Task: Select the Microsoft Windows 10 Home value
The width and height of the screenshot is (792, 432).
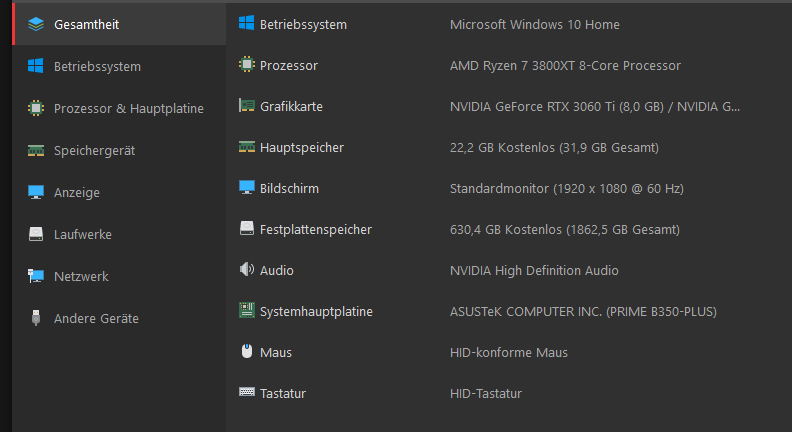Action: (x=534, y=24)
